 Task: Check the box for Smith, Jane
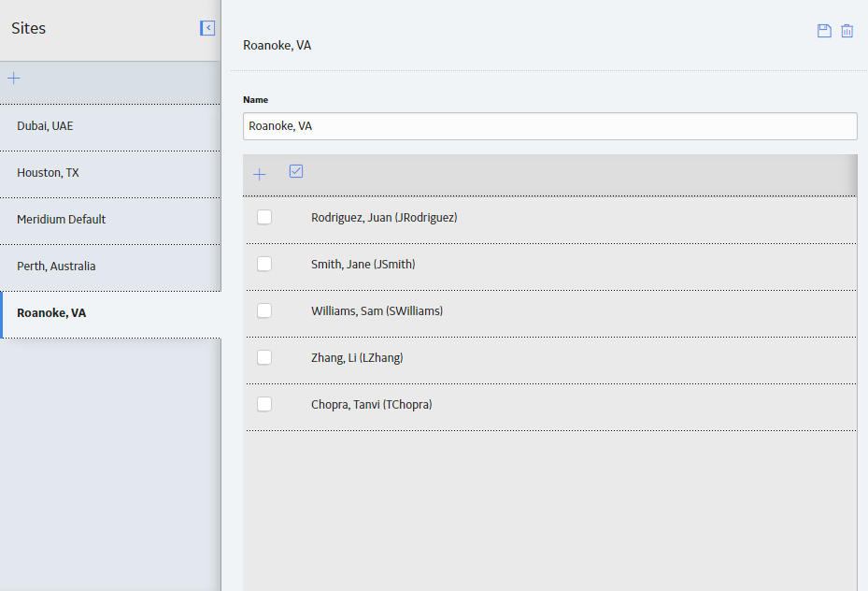click(264, 264)
